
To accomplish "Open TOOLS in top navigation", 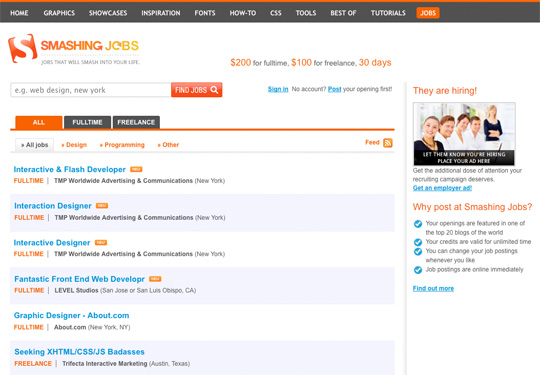I will [x=306, y=13].
